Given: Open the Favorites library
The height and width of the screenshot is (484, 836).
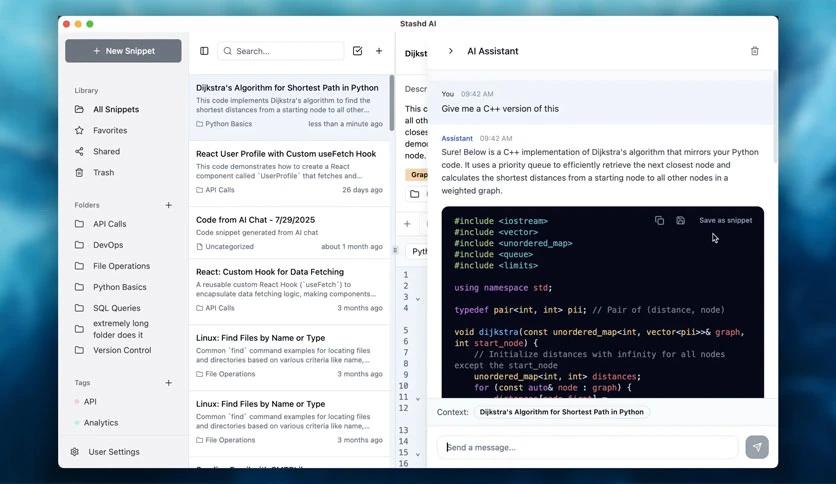Looking at the screenshot, I should coord(110,130).
